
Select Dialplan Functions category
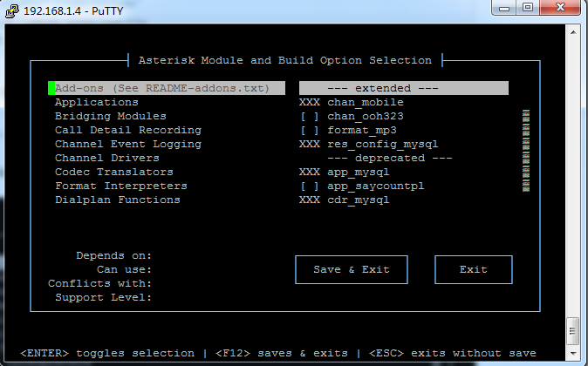pos(118,200)
